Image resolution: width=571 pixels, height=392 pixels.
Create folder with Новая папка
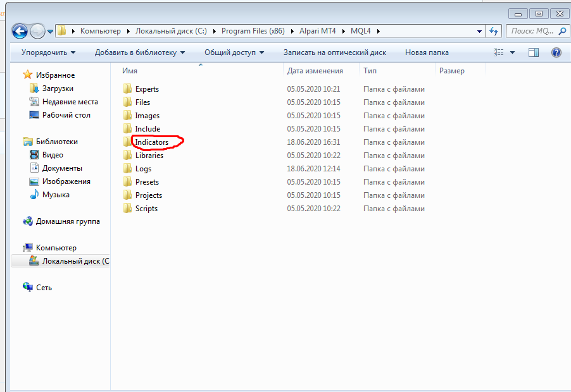427,52
